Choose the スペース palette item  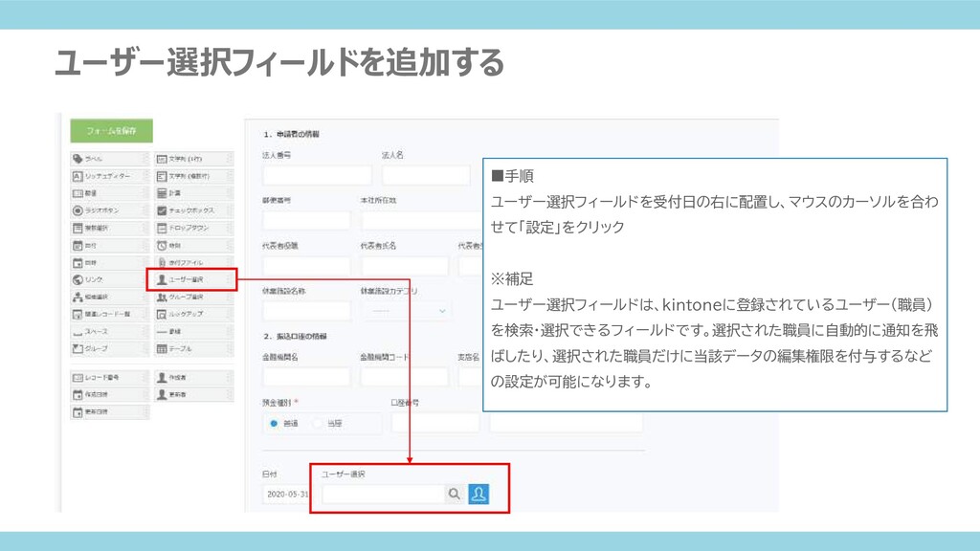point(110,331)
